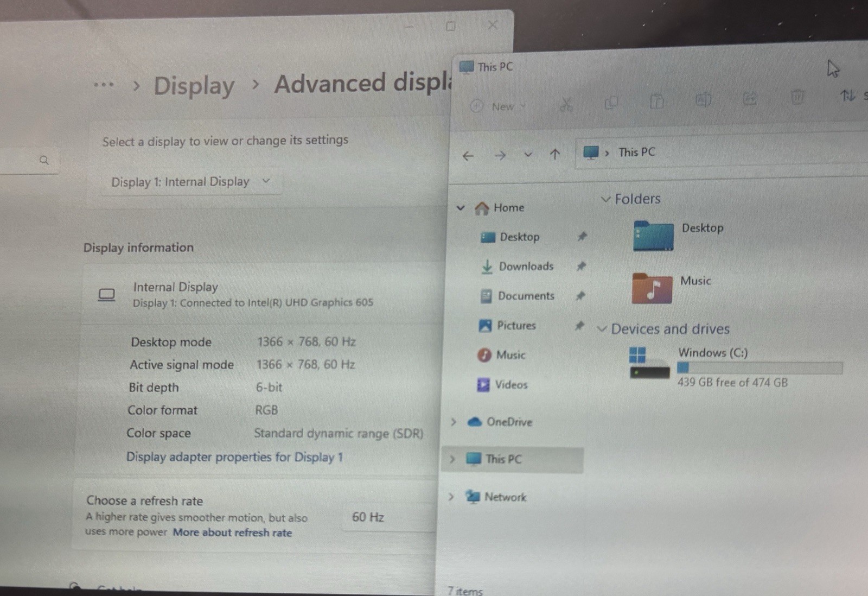
Task: Open the Display 1: Internal Display dropdown
Action: [191, 182]
